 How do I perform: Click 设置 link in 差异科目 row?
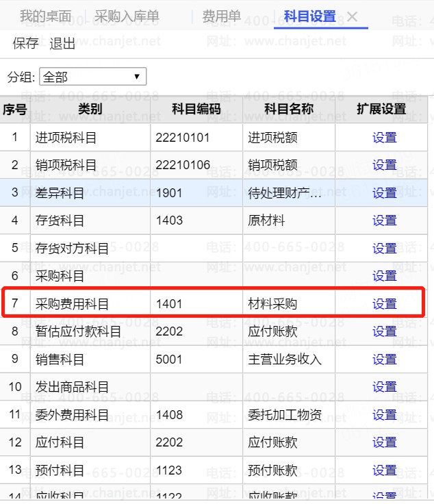[x=384, y=193]
